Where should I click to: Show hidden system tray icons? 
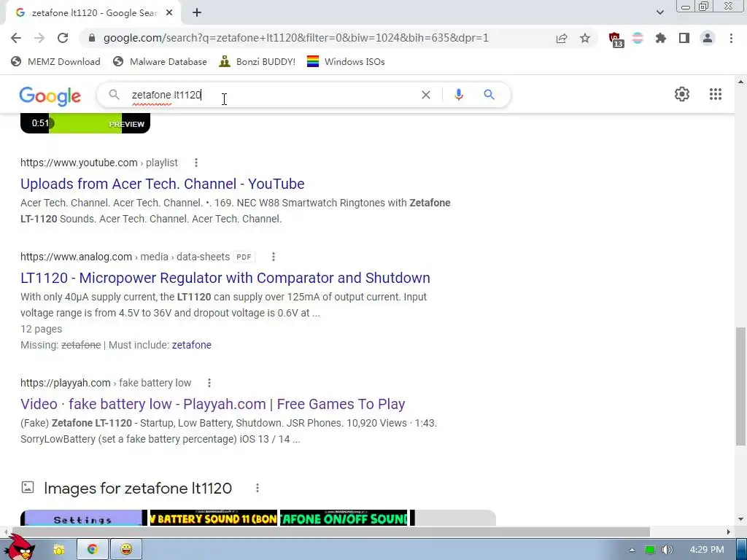[632, 550]
